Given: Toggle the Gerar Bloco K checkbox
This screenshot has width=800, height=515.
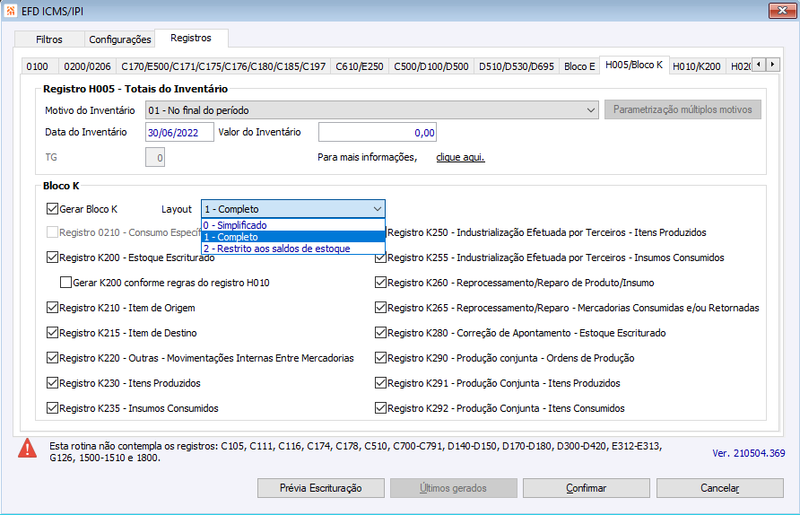Looking at the screenshot, I should (x=52, y=209).
